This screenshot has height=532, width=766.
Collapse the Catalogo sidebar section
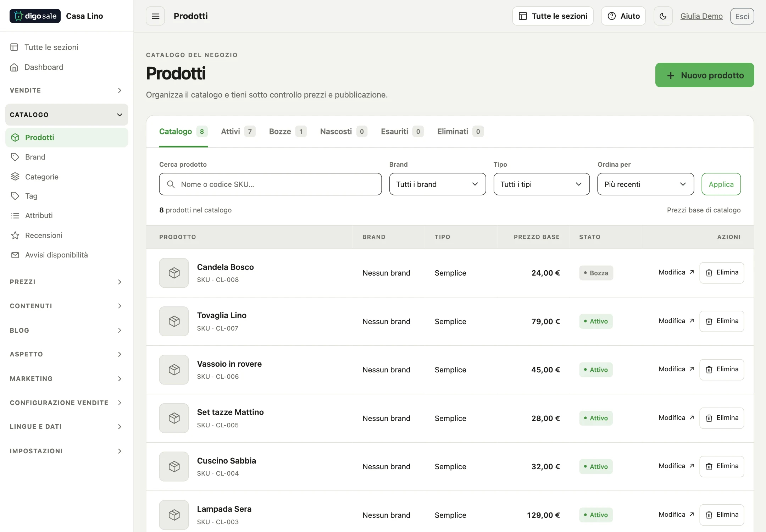(x=67, y=115)
